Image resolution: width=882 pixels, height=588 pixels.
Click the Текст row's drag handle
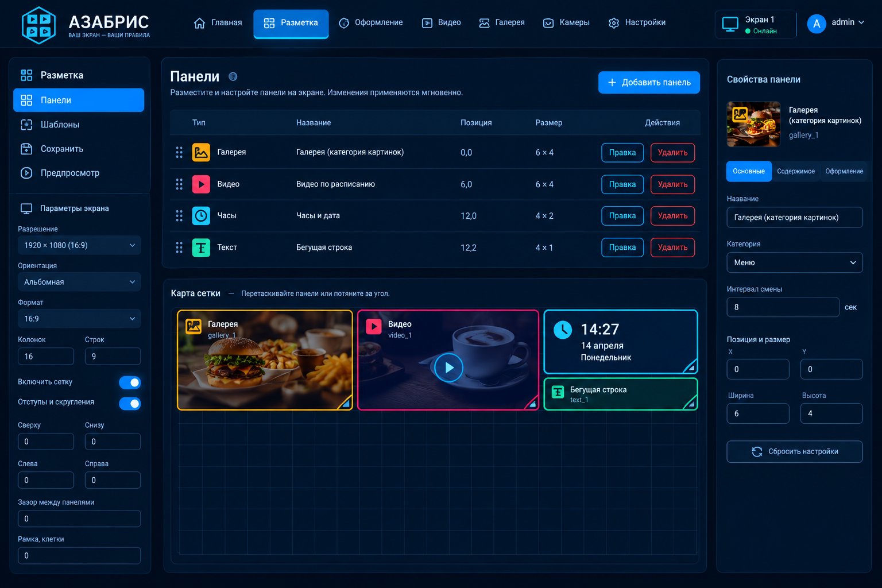[179, 247]
